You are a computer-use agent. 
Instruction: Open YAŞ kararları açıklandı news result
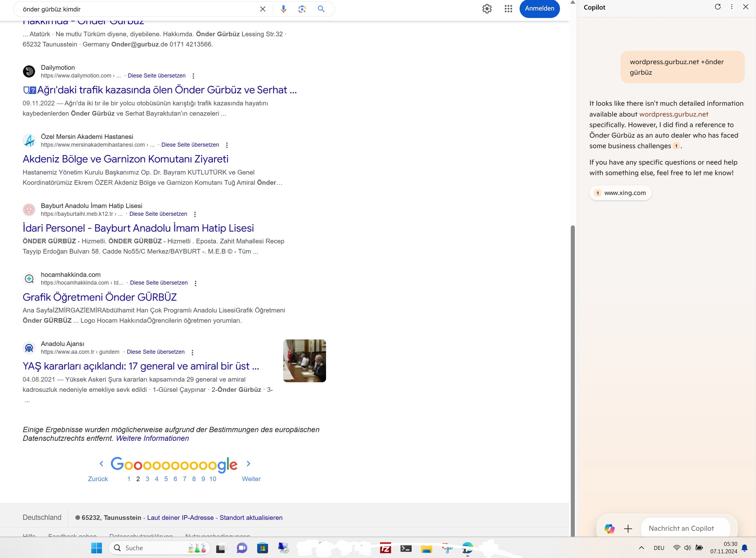(141, 366)
